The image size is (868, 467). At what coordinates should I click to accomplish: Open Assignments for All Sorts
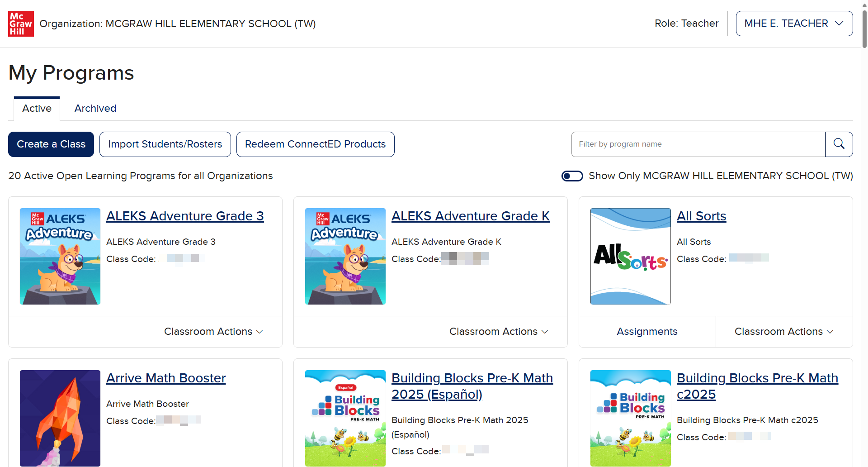click(647, 332)
